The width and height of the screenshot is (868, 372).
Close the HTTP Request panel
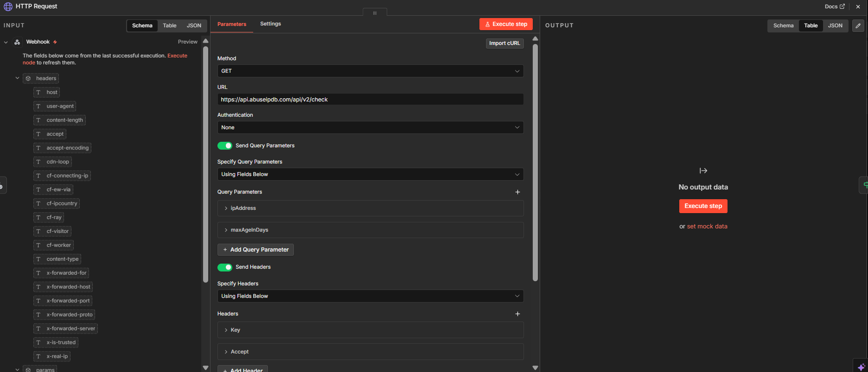pos(858,6)
